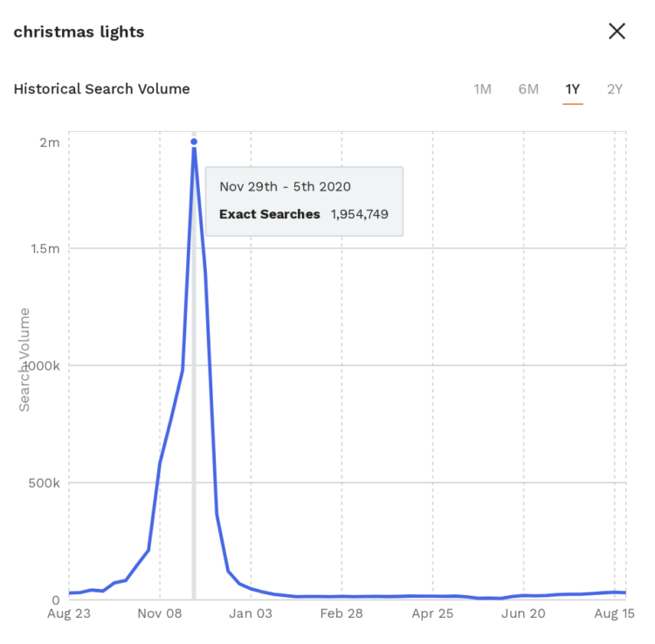Pick the Feb 28 date label

tap(341, 614)
